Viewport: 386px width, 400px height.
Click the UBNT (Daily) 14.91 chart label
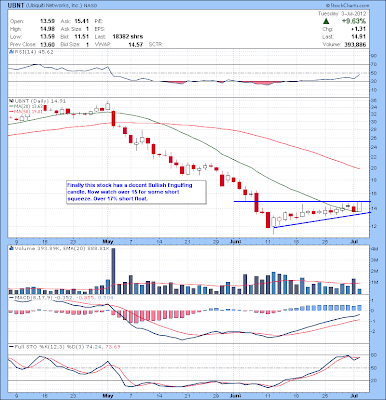(39, 101)
